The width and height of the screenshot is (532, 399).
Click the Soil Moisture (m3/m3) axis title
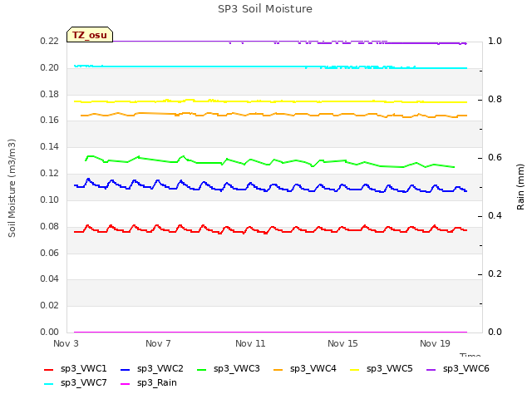(x=12, y=188)
